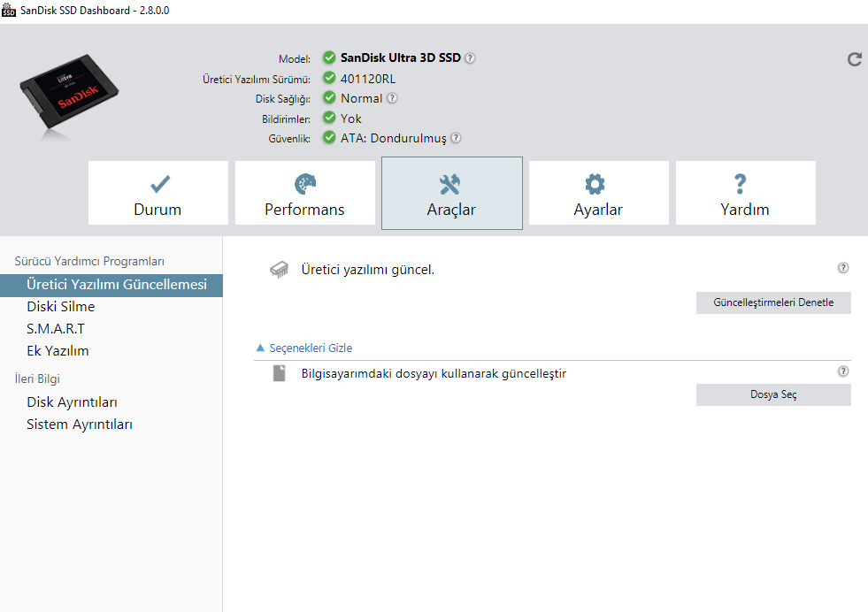Viewport: 868px width, 612px height.
Task: Open the Yardım tab
Action: coord(746,193)
